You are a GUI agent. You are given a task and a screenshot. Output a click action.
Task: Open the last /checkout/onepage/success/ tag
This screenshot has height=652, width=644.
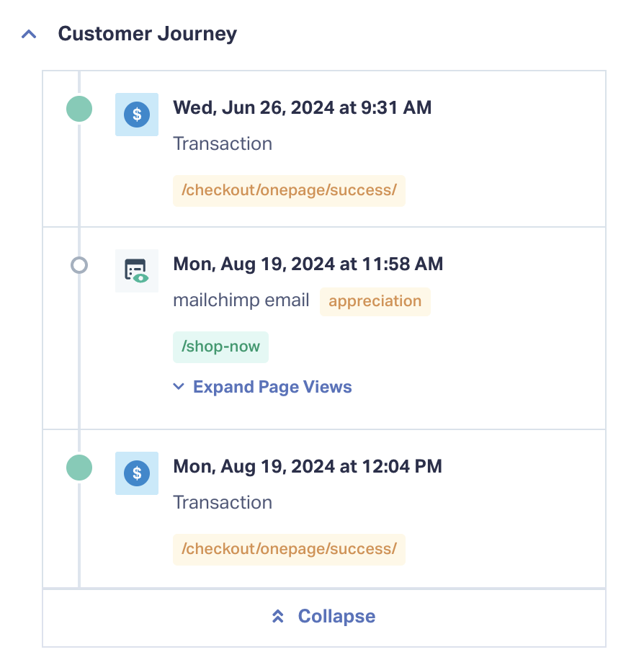(x=289, y=549)
